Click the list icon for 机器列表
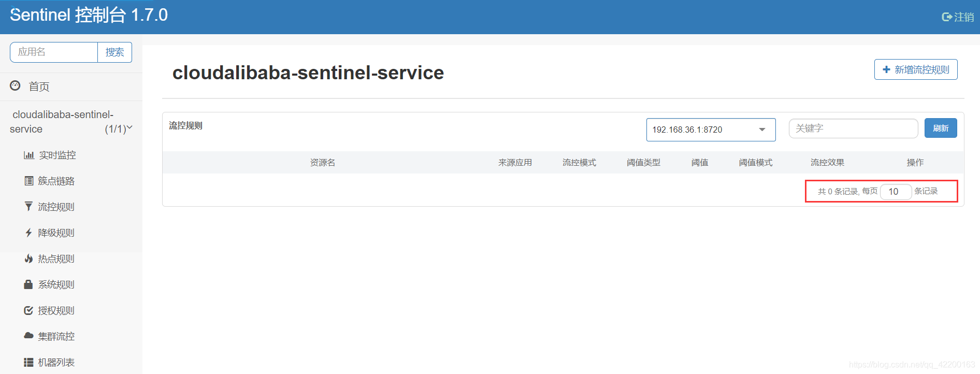The width and height of the screenshot is (980, 374). tap(28, 362)
